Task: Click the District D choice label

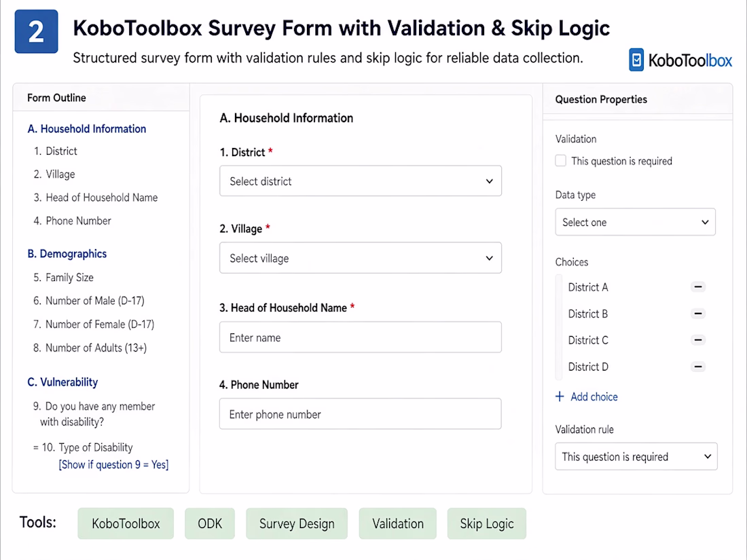Action: [x=588, y=367]
